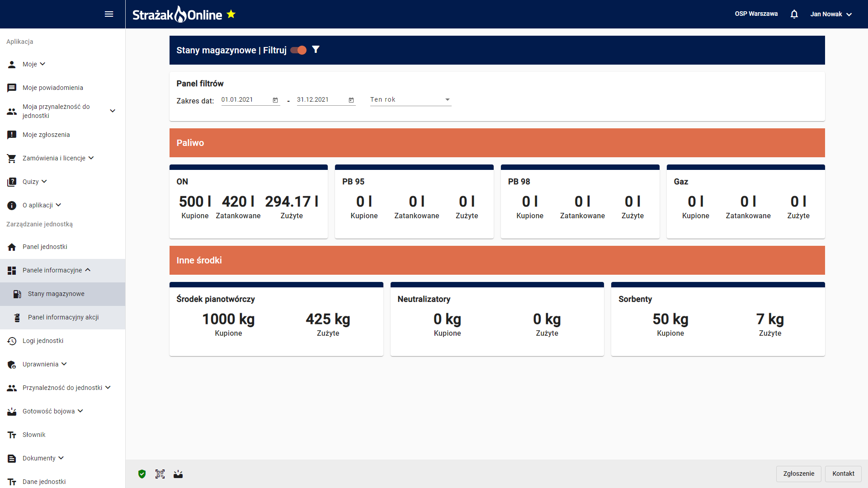868x488 pixels.
Task: Click the siren alarm footer icon
Action: pos(178,474)
